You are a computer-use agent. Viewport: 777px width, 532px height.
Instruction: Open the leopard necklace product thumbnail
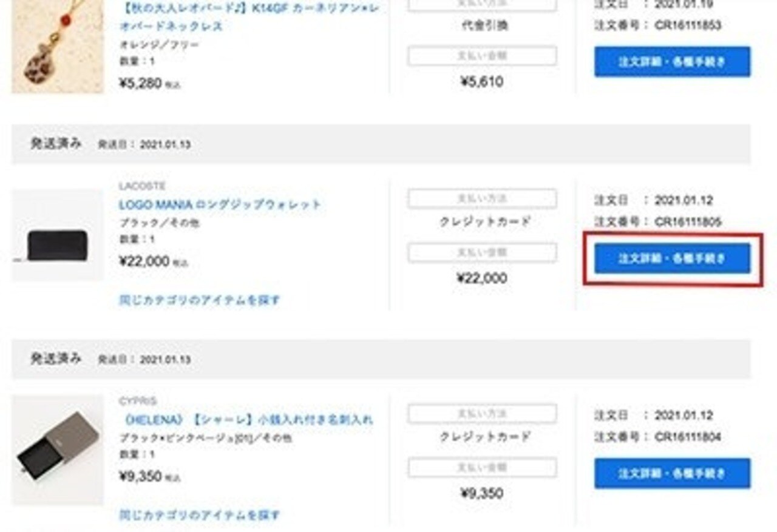58,47
